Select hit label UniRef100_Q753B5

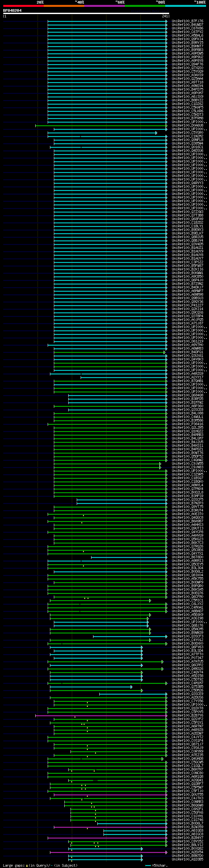click(187, 687)
